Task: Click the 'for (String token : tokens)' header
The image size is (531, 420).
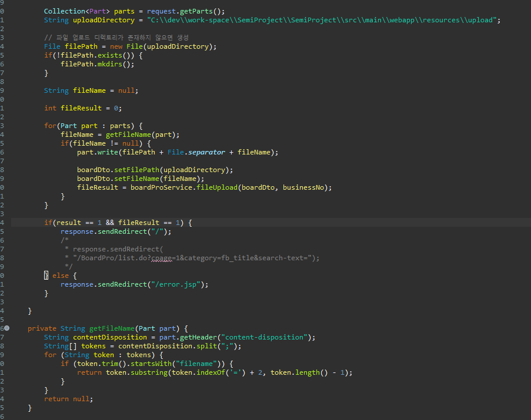Action: click(103, 355)
